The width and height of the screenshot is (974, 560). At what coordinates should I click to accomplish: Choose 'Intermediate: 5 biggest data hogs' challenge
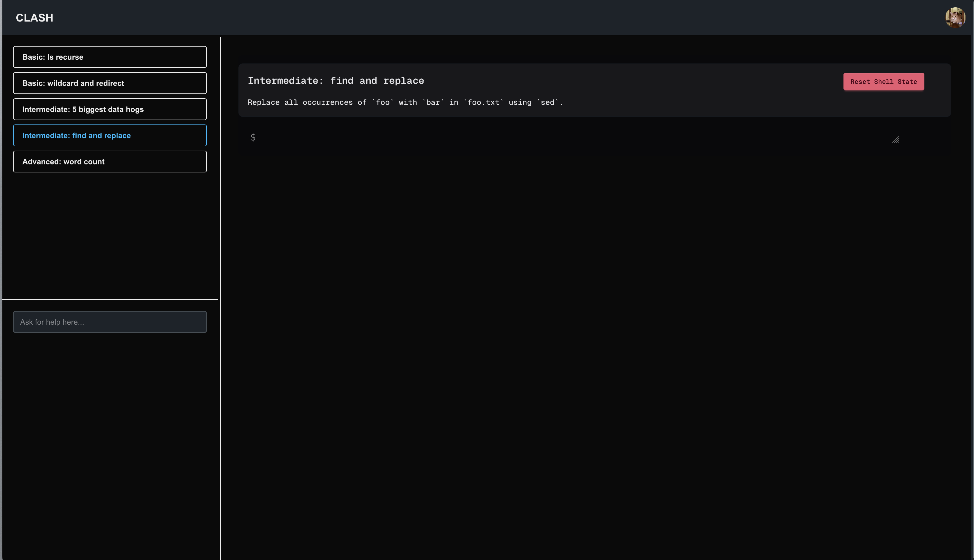click(110, 109)
